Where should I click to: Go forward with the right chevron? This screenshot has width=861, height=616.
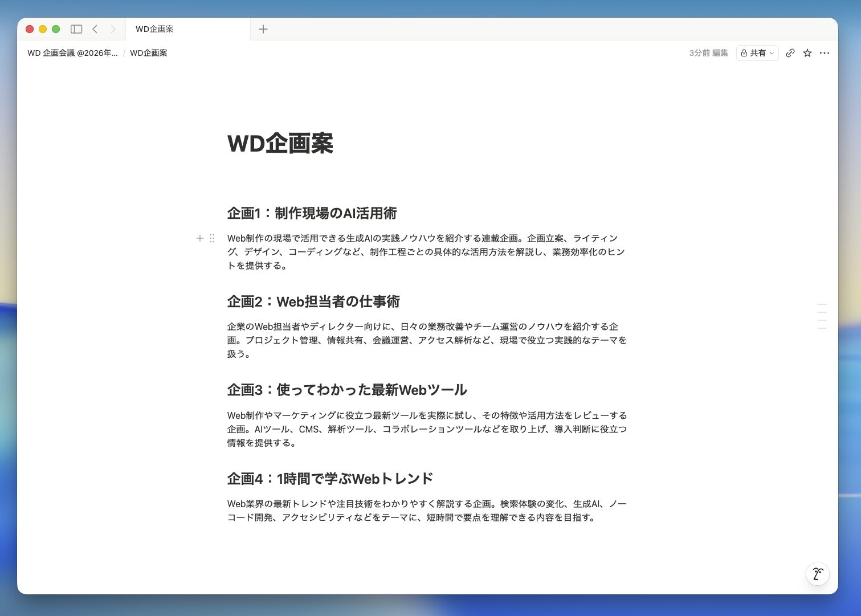(113, 29)
